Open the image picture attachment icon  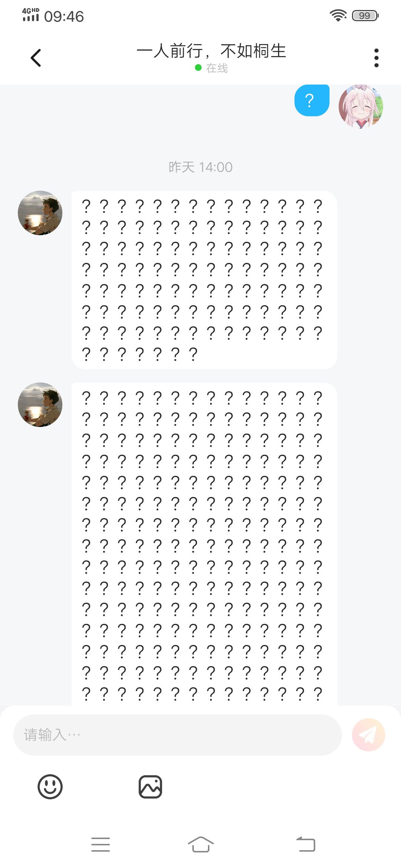coord(150,786)
